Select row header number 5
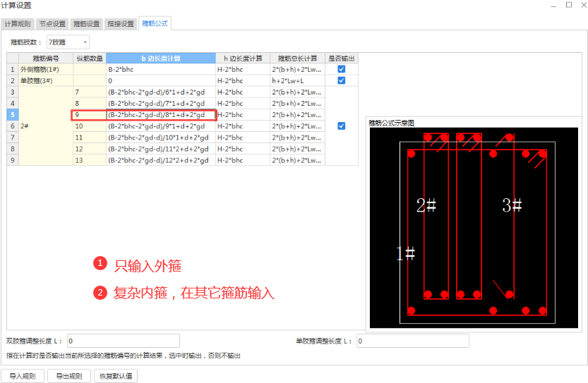This screenshot has height=383, width=588. [13, 115]
